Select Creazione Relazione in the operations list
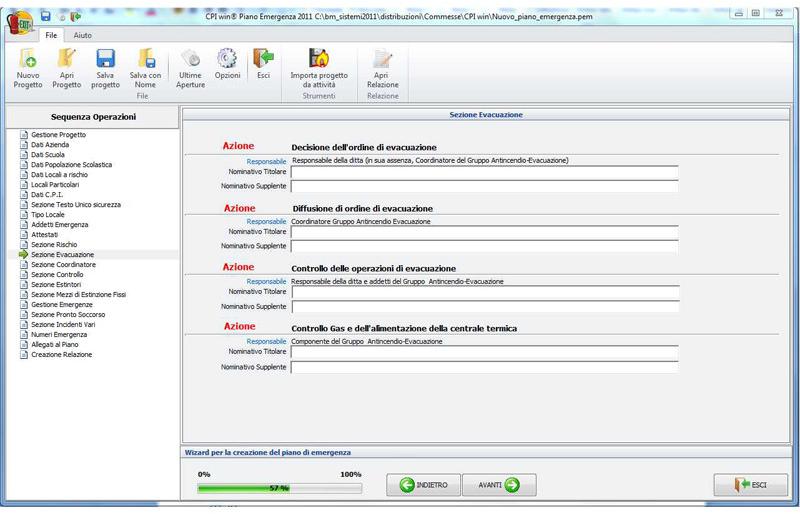Image resolution: width=800 pixels, height=514 pixels. (61, 354)
